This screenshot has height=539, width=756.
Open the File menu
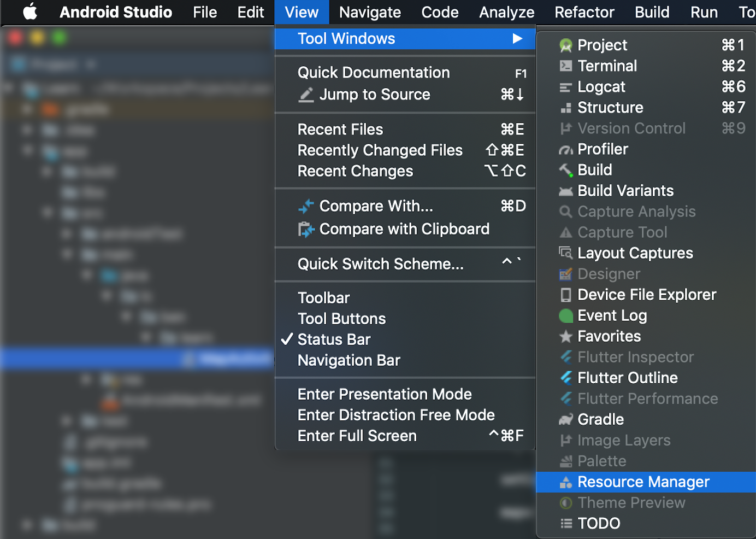205,12
